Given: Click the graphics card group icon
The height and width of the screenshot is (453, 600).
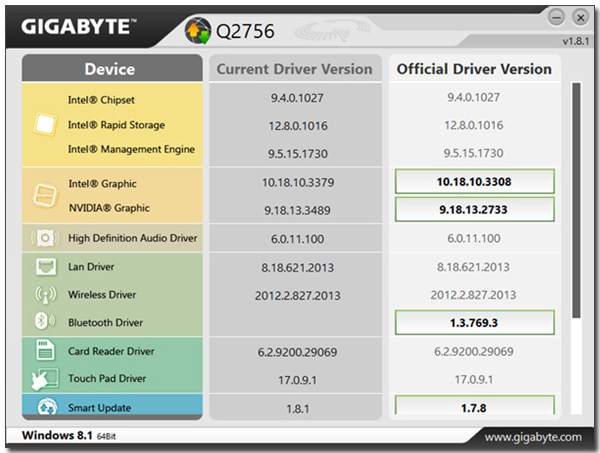Looking at the screenshot, I should pyautogui.click(x=45, y=196).
